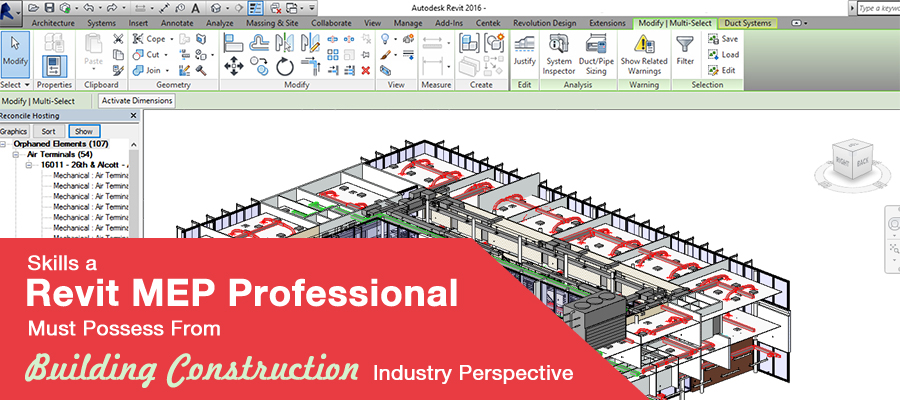This screenshot has height=400, width=900.
Task: Switch to the Architecture tab
Action: point(53,23)
